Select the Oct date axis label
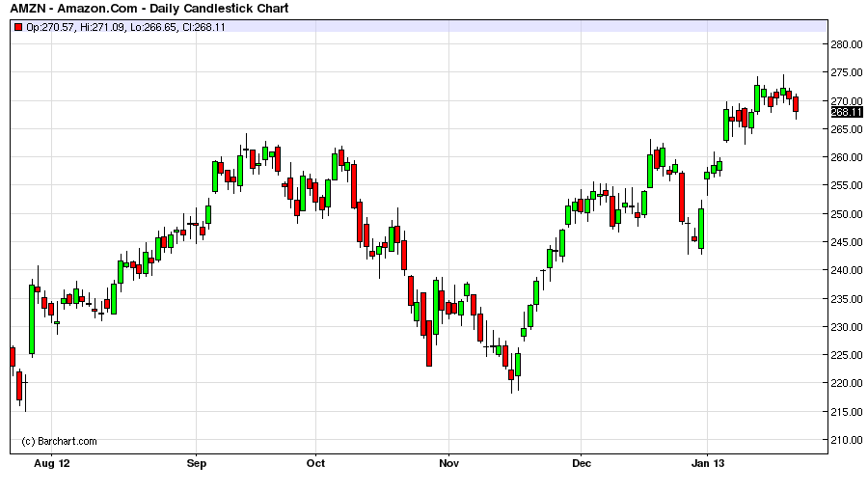Viewport: 868px width, 493px height. (315, 463)
